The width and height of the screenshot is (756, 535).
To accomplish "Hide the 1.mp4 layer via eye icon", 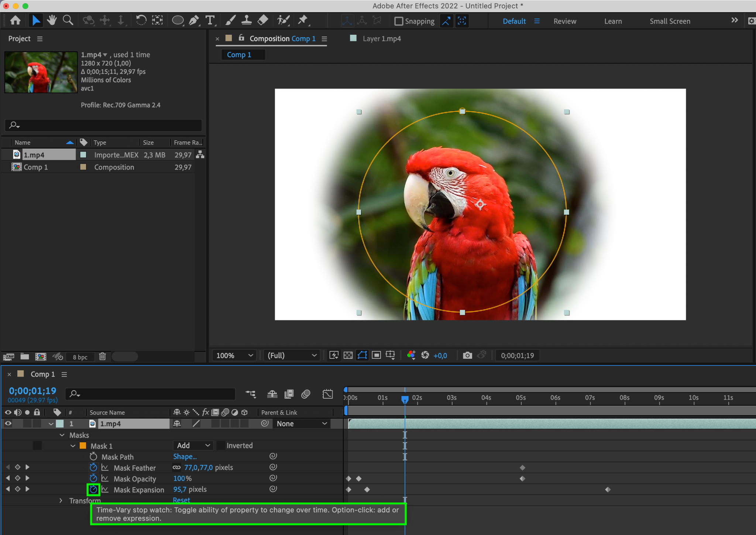I will 8,424.
